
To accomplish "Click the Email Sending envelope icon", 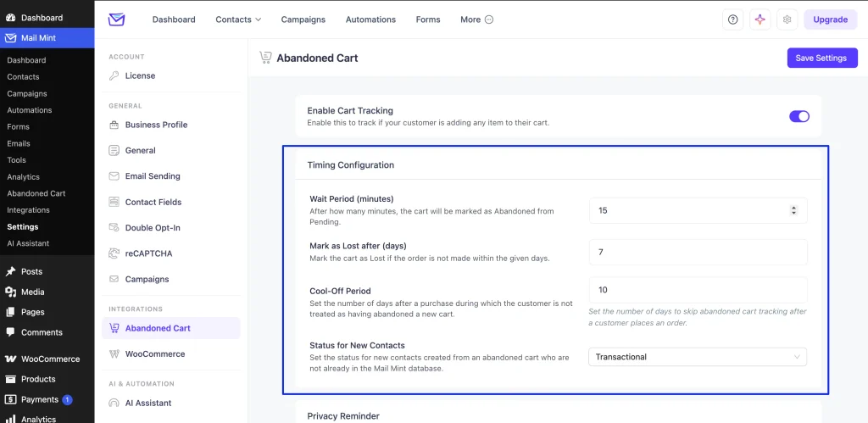I will [114, 176].
